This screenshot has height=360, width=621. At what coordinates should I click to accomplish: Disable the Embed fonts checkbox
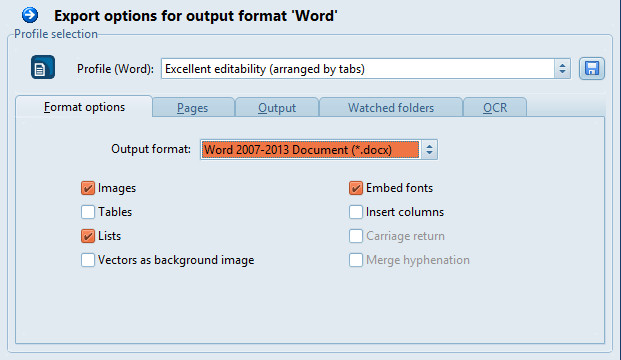(356, 188)
